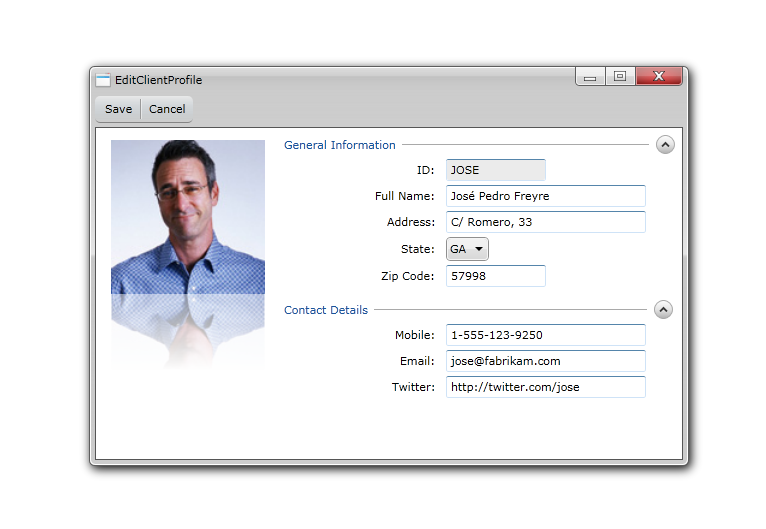This screenshot has width=766, height=529.
Task: Focus the Full Name text box
Action: click(x=545, y=196)
